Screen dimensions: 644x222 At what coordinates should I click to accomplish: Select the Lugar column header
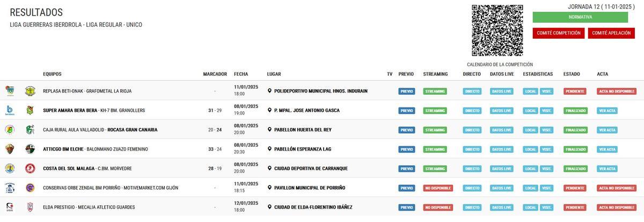coord(274,74)
